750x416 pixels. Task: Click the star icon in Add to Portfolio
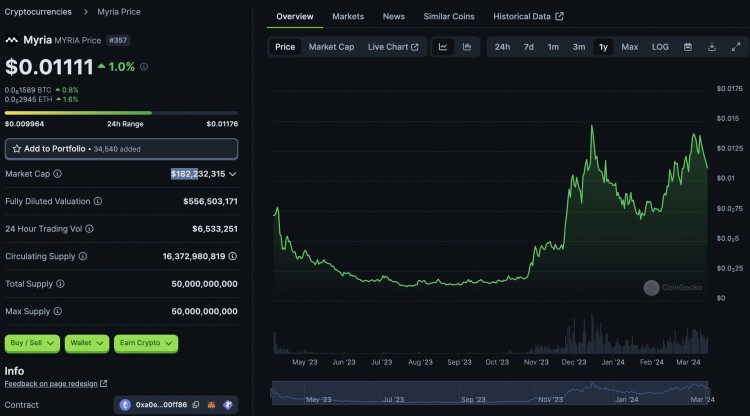(x=17, y=149)
